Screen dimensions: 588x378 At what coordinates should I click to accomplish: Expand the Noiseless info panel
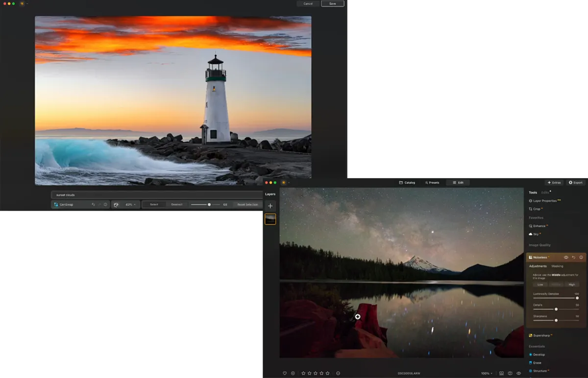click(x=580, y=257)
